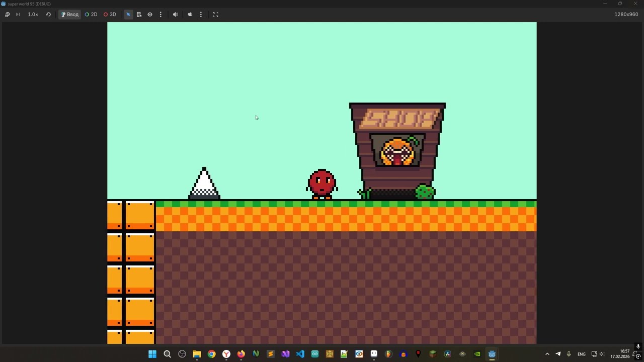Open Telegram from the system tray
This screenshot has width=644, height=362.
click(558, 354)
